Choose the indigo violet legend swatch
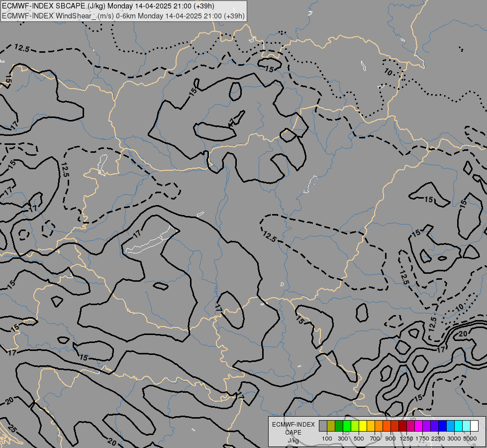 (x=435, y=426)
